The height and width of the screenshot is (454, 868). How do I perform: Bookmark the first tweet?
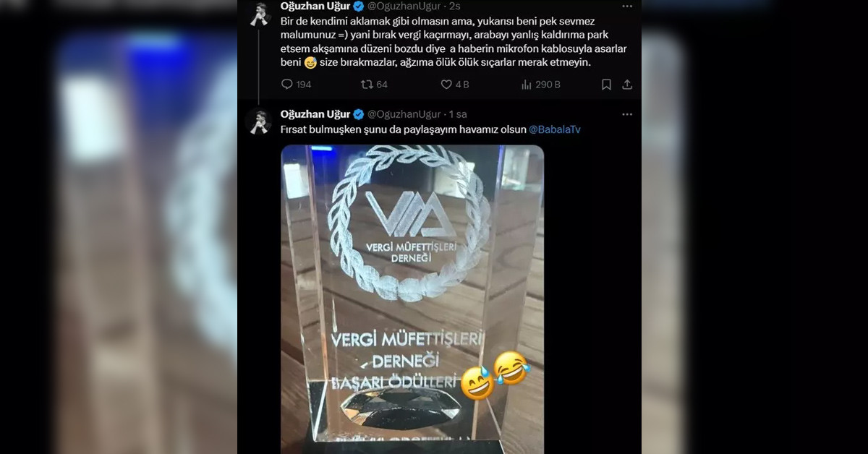606,85
